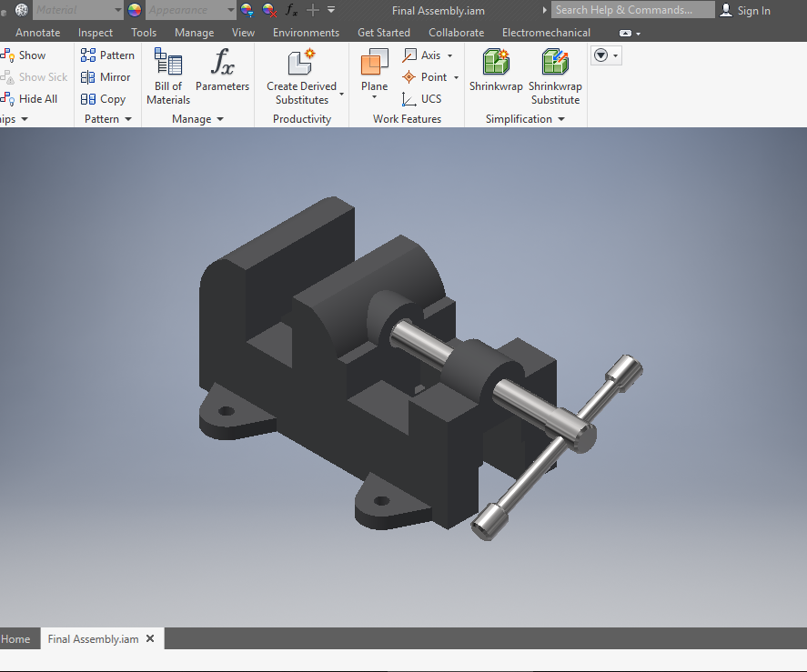This screenshot has width=807, height=672.
Task: Click the Sign In button
Action: (746, 10)
